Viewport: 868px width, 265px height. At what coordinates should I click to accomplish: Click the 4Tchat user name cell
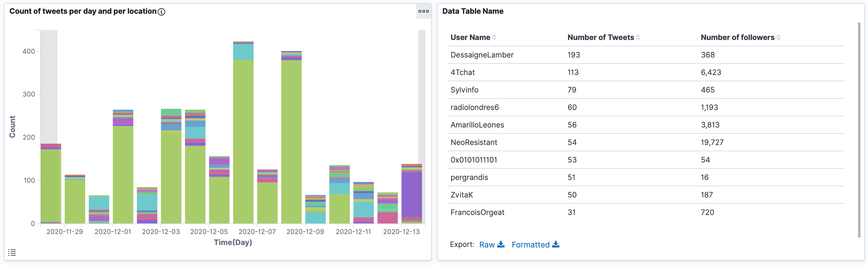tap(462, 72)
